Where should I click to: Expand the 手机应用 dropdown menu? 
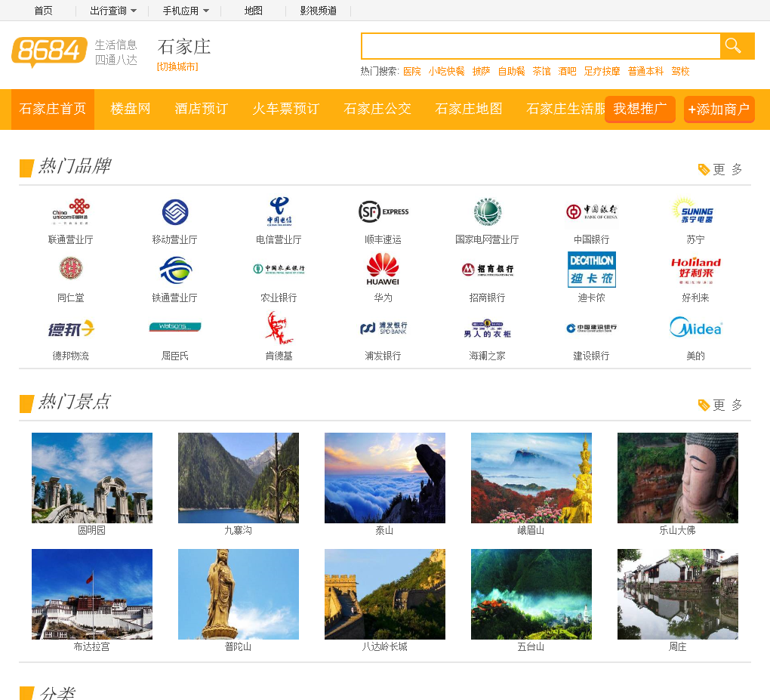186,11
